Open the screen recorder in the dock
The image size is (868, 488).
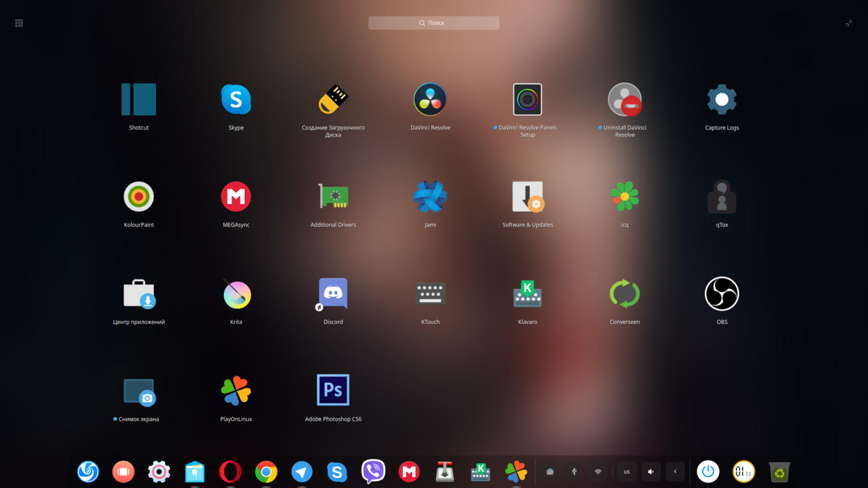[123, 472]
